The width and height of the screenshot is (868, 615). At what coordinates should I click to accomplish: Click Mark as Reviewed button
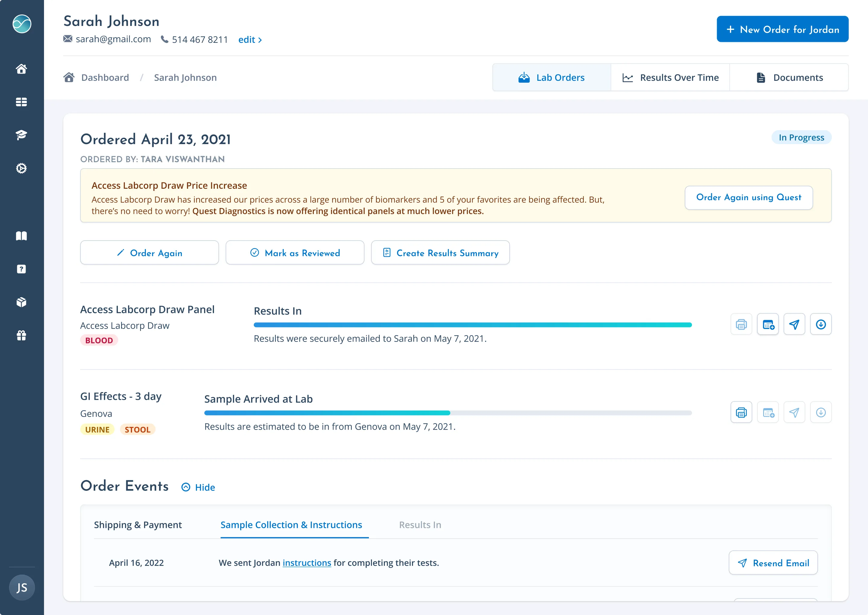coord(295,253)
